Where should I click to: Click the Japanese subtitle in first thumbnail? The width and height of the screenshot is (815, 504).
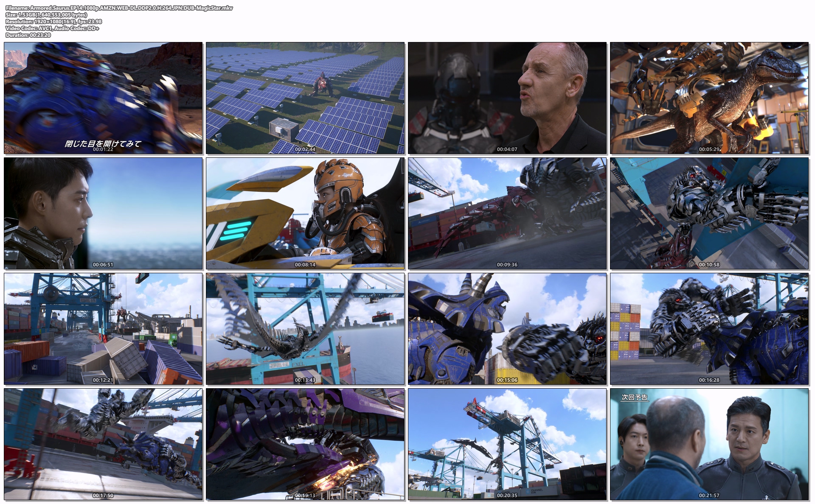click(x=103, y=143)
